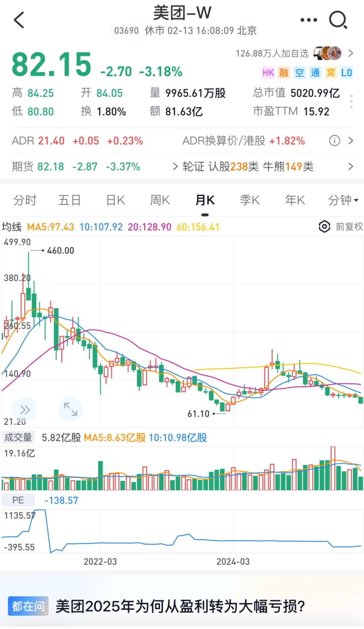The height and width of the screenshot is (629, 364).
Task: Open the 美团2025年 loss question link
Action: tap(180, 606)
